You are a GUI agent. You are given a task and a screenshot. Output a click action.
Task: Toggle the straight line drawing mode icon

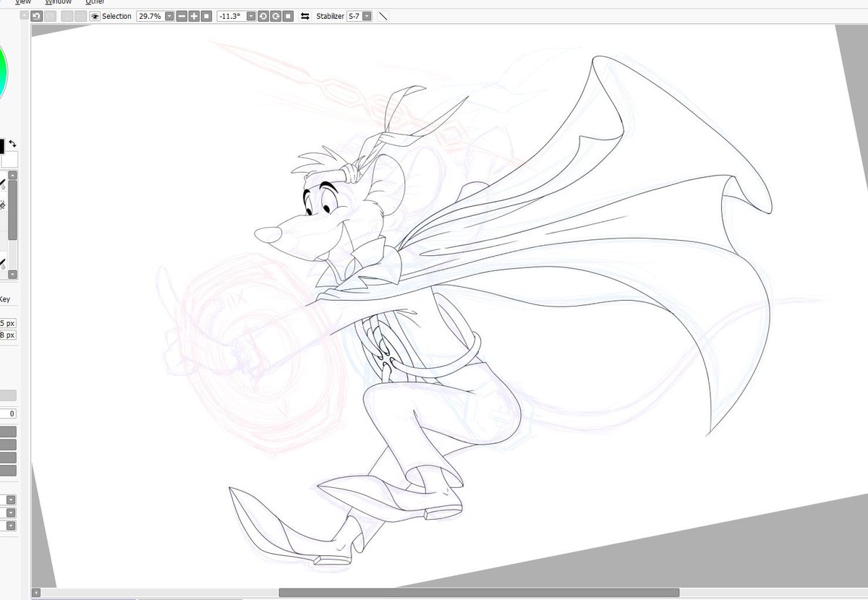pyautogui.click(x=383, y=16)
